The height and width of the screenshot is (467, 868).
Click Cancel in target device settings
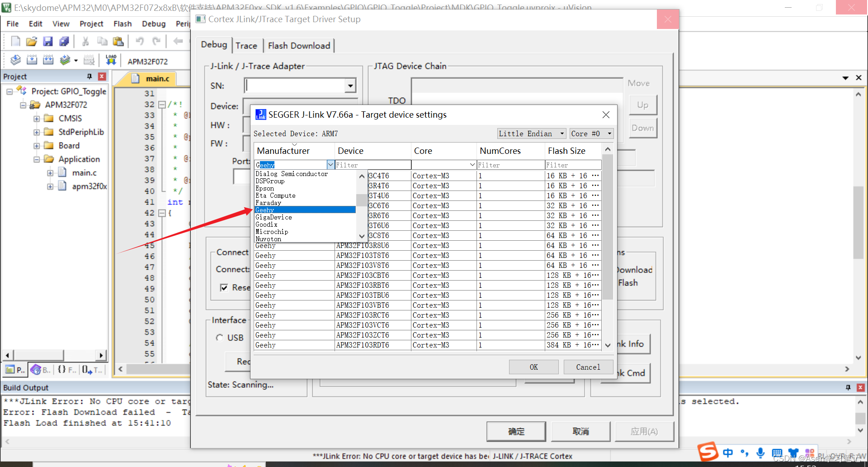click(588, 367)
